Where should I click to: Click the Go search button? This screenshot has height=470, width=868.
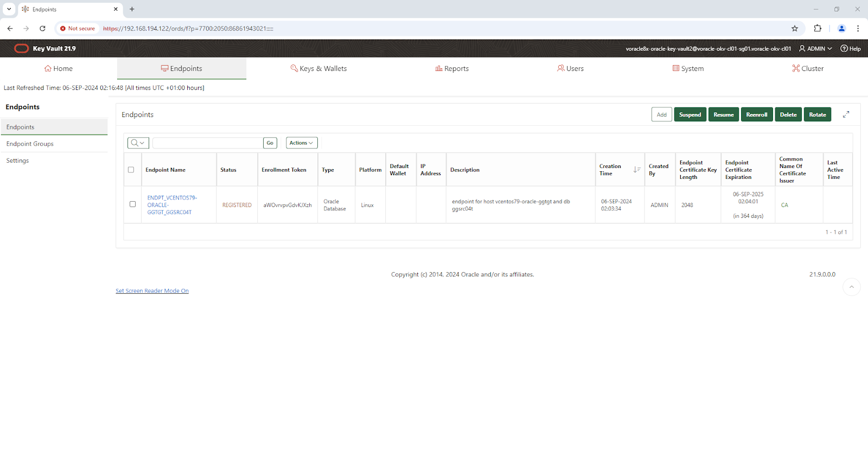[x=270, y=143]
